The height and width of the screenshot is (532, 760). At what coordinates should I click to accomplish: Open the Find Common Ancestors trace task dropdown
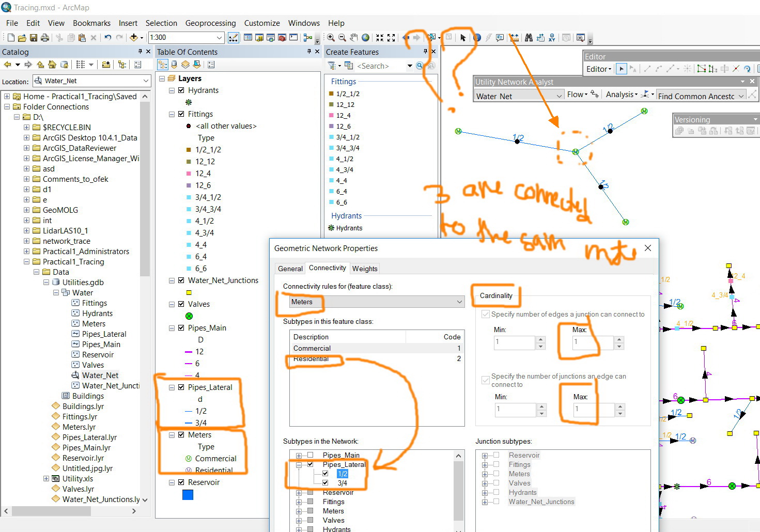point(741,96)
